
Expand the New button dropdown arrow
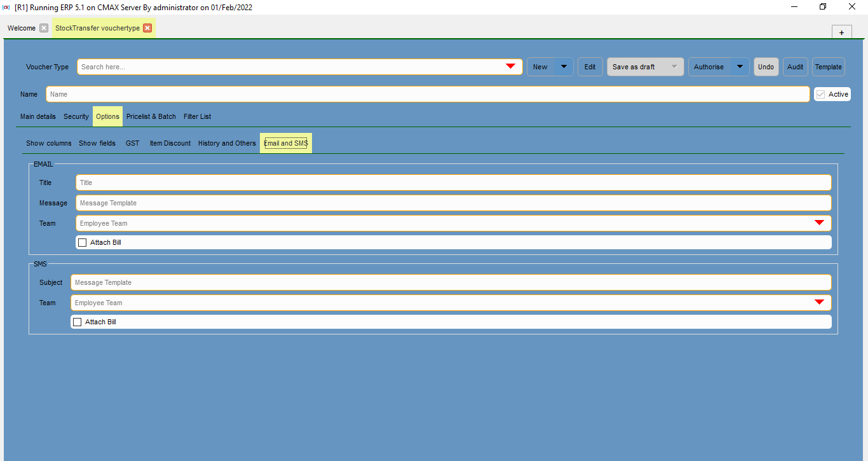(563, 66)
